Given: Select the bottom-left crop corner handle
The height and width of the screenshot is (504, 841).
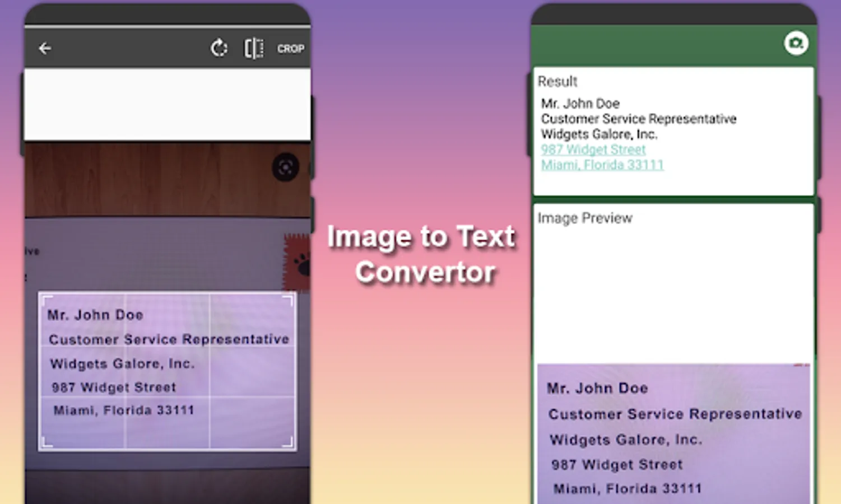Looking at the screenshot, I should (47, 442).
